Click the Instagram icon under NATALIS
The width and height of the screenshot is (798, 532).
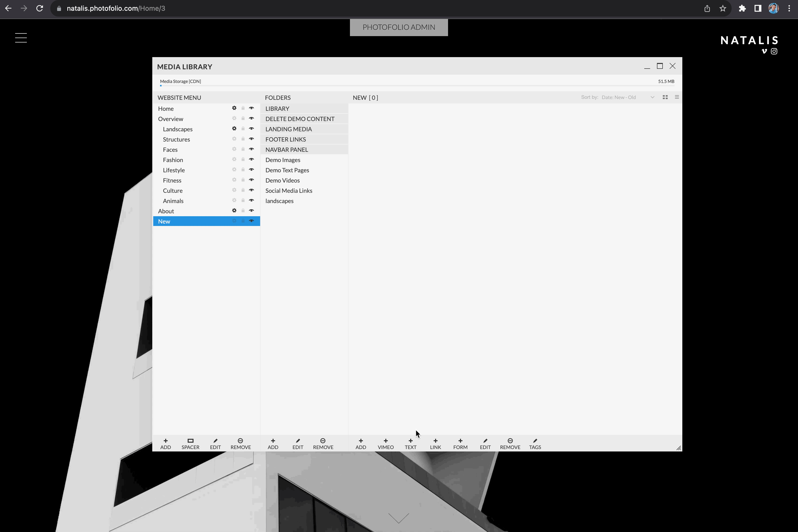point(774,51)
